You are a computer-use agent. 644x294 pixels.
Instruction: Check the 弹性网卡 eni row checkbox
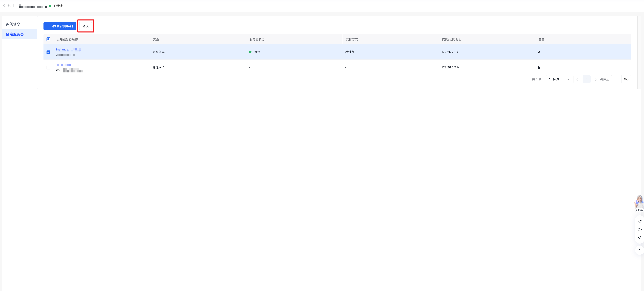point(48,68)
